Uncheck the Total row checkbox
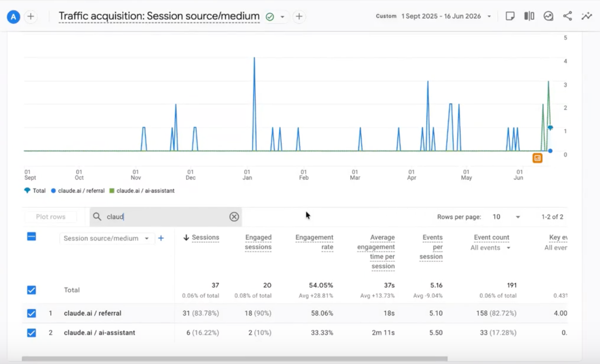This screenshot has width=600, height=364. click(x=31, y=290)
